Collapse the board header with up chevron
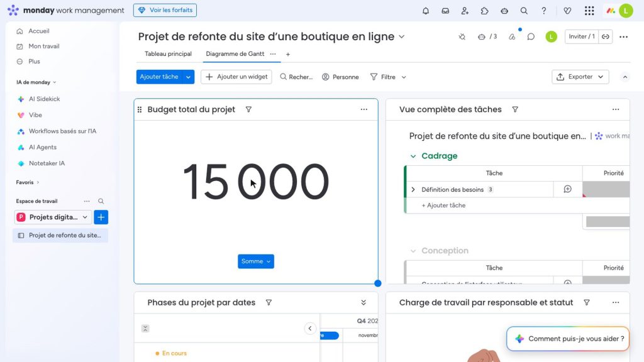Screen dimensions: 644x362 click(625, 77)
